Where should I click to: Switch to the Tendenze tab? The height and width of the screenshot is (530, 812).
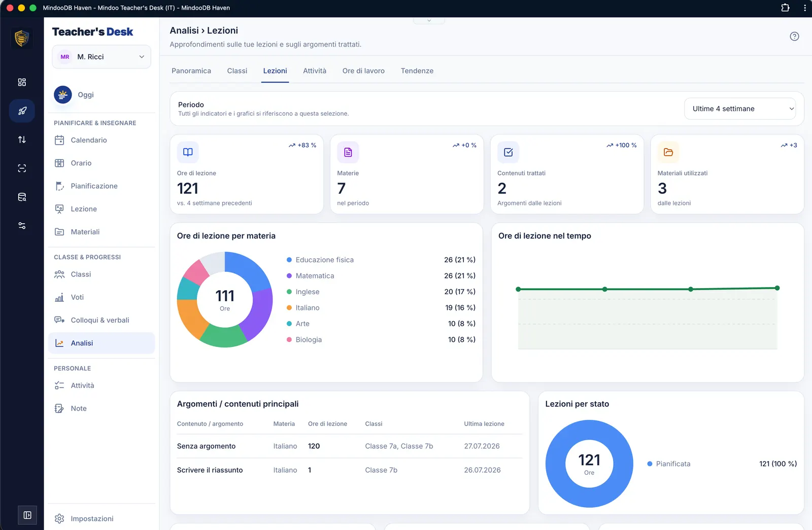click(x=417, y=71)
